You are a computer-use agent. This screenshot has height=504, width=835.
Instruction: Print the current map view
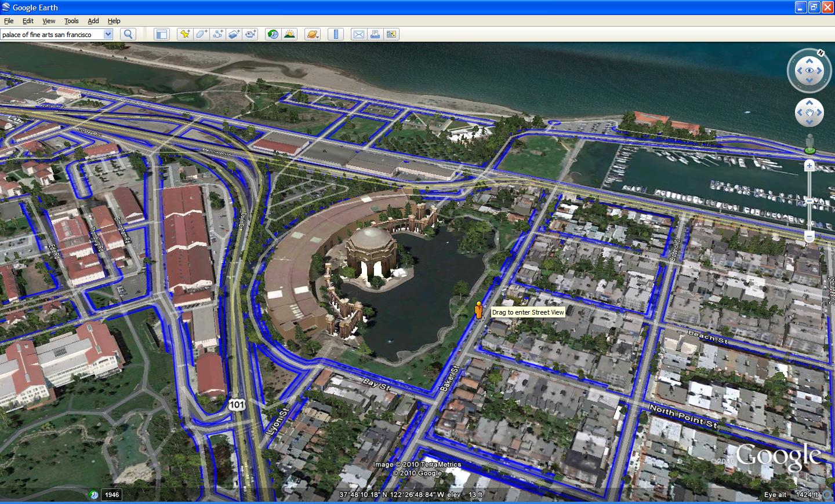[375, 34]
